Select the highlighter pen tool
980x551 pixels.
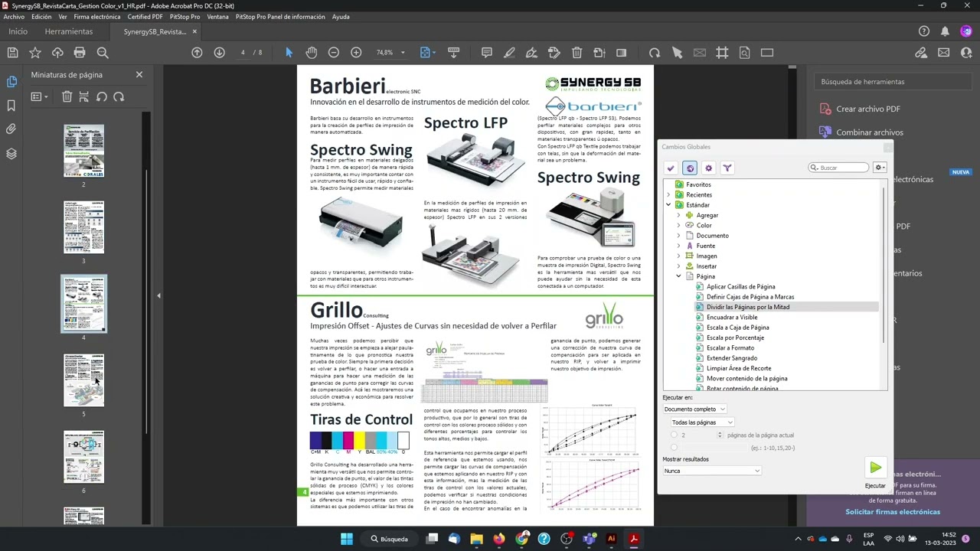[x=509, y=53]
